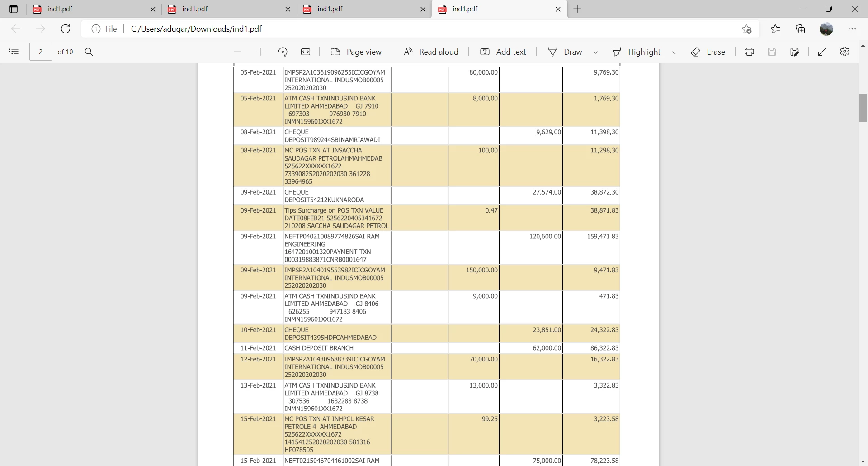Click the 70,000.00 withdrawal amount

point(483,360)
